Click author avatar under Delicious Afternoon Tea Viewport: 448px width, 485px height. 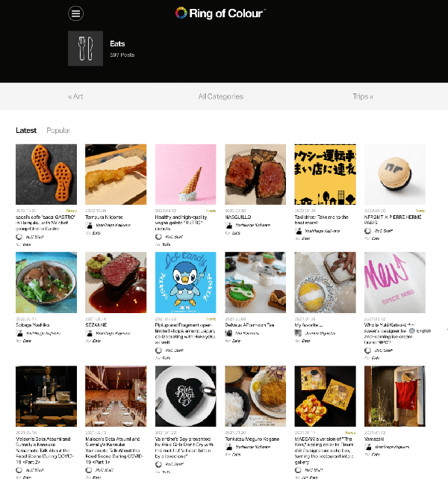[x=228, y=333]
